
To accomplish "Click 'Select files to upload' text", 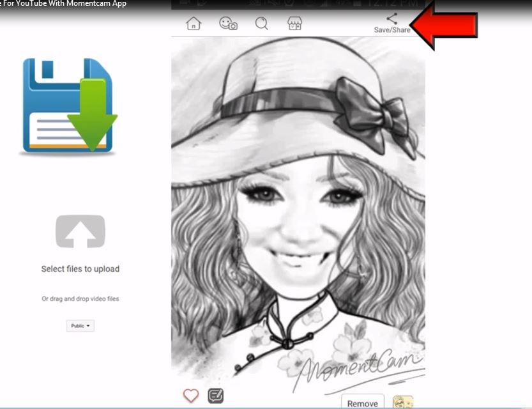I will tap(80, 269).
